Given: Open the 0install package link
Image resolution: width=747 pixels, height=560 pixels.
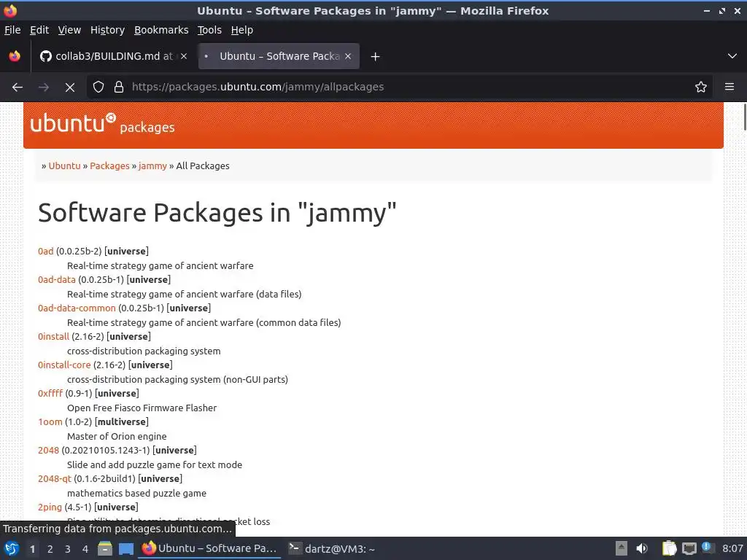Looking at the screenshot, I should pos(53,337).
